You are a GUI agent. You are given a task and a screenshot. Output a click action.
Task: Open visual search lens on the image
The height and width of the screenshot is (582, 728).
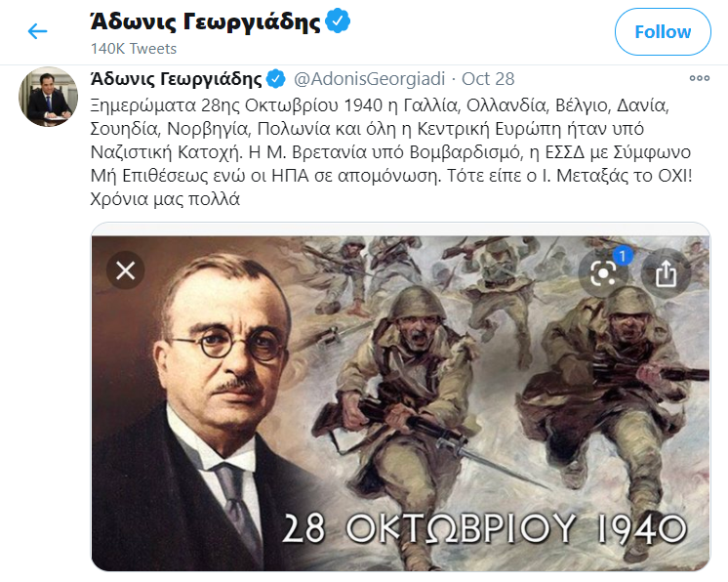point(603,273)
